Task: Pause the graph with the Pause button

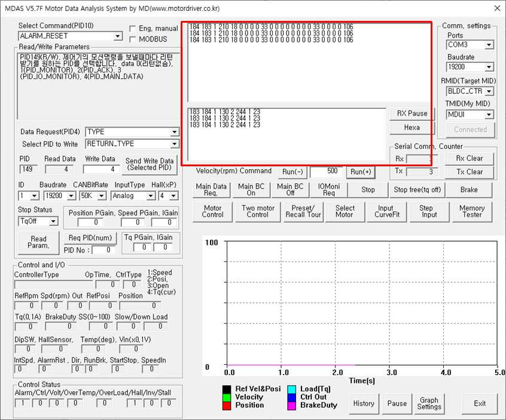Action: tap(397, 404)
